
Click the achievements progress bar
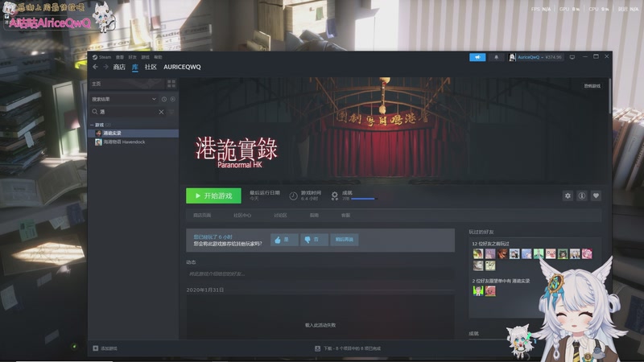point(364,199)
